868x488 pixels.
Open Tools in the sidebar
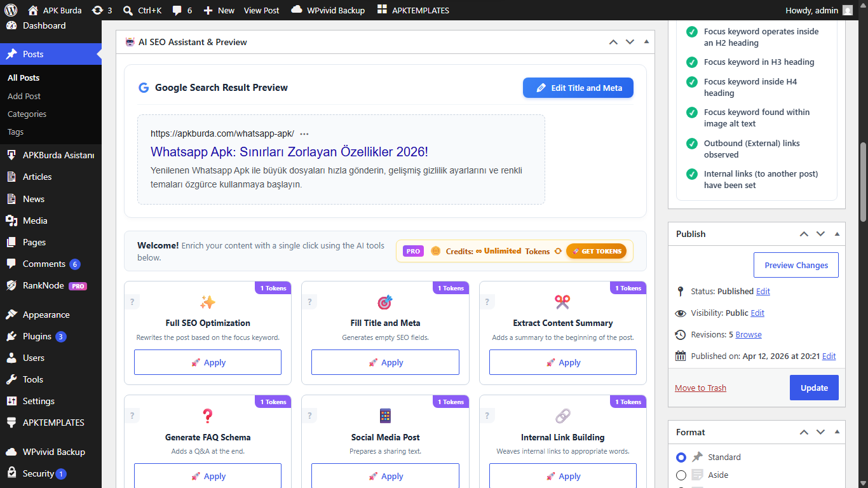pyautogui.click(x=51, y=379)
